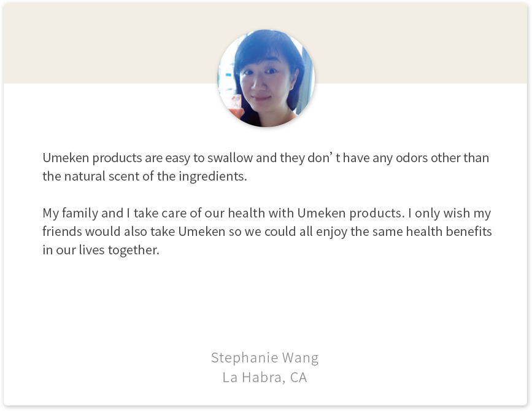532x411 pixels.
Task: Click the word "ingredients." ending the first paragraph
Action: [x=212, y=176]
